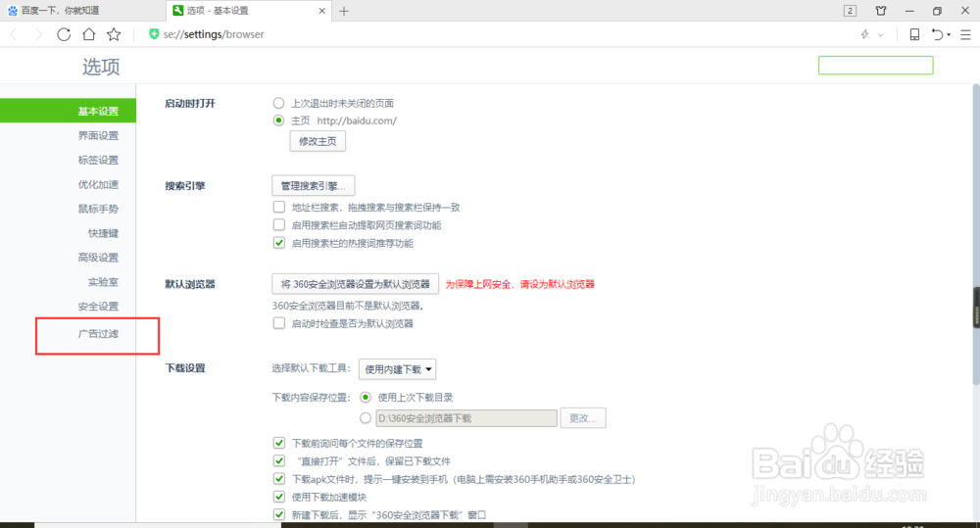Select the 选项 - 基本设置 tab
The width and height of the screenshot is (980, 528).
point(249,11)
